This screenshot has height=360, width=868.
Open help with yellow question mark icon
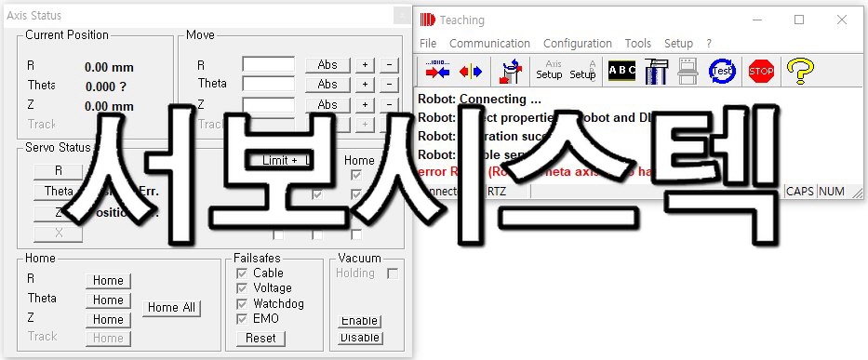(x=800, y=72)
